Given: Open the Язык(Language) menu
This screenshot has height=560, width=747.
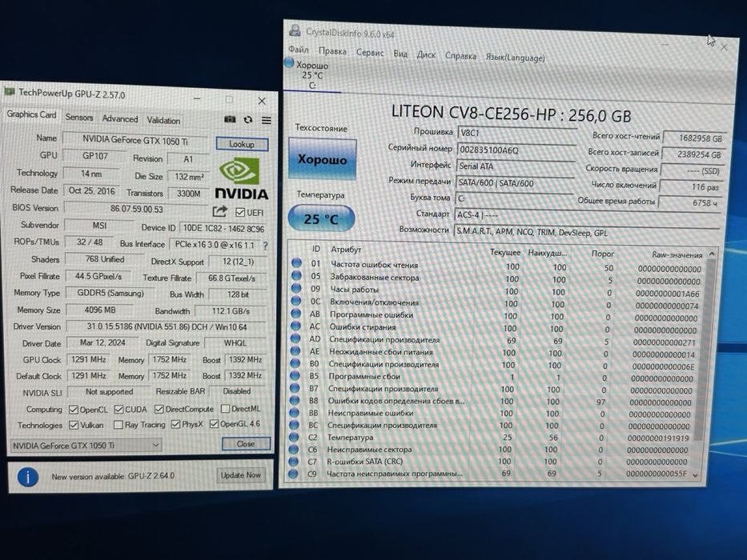Looking at the screenshot, I should (515, 58).
